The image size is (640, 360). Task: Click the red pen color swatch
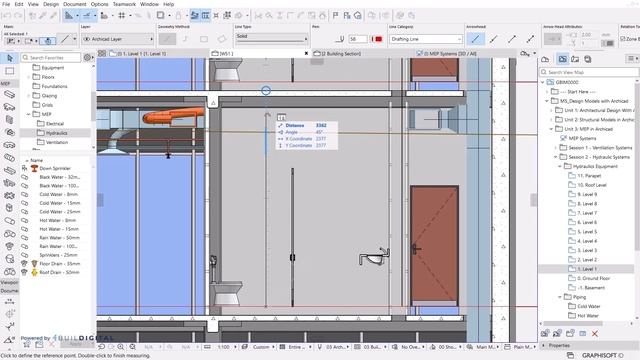(x=378, y=39)
